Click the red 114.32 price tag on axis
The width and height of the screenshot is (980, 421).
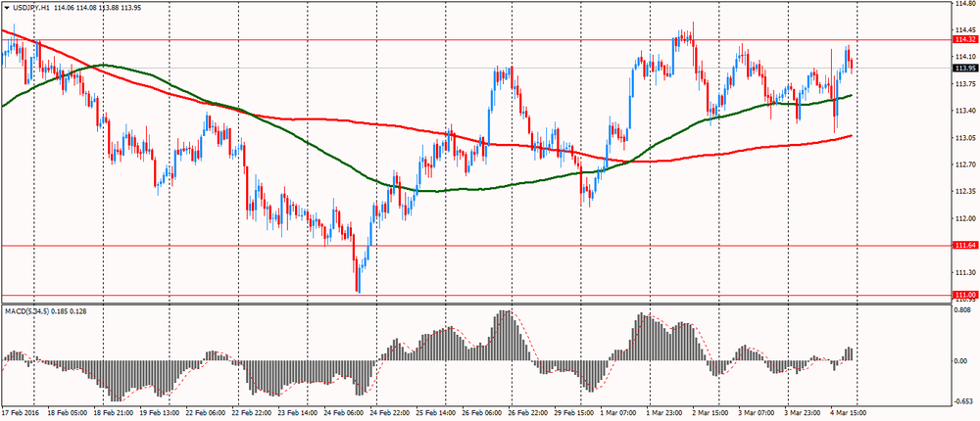(x=965, y=39)
